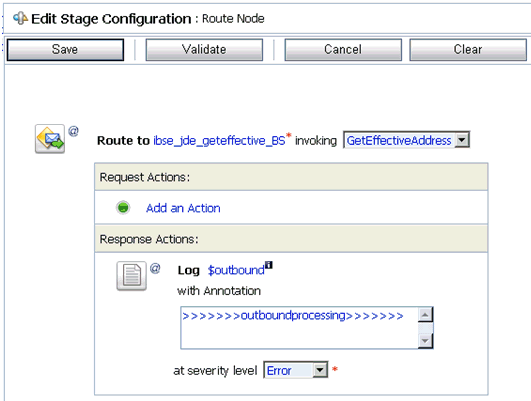Click annotation scrollbar down arrow
The width and height of the screenshot is (531, 401).
click(x=425, y=341)
